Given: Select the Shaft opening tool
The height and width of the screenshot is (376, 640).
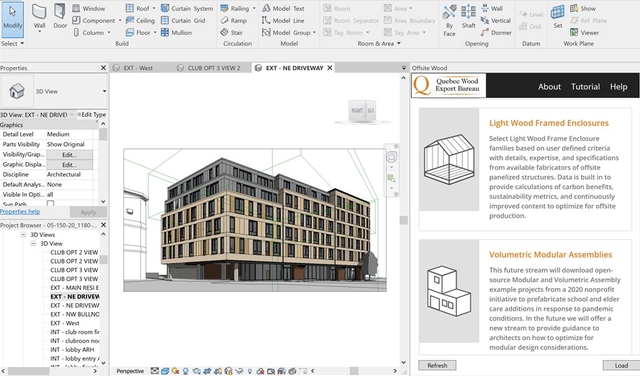Looking at the screenshot, I should pyautogui.click(x=469, y=16).
